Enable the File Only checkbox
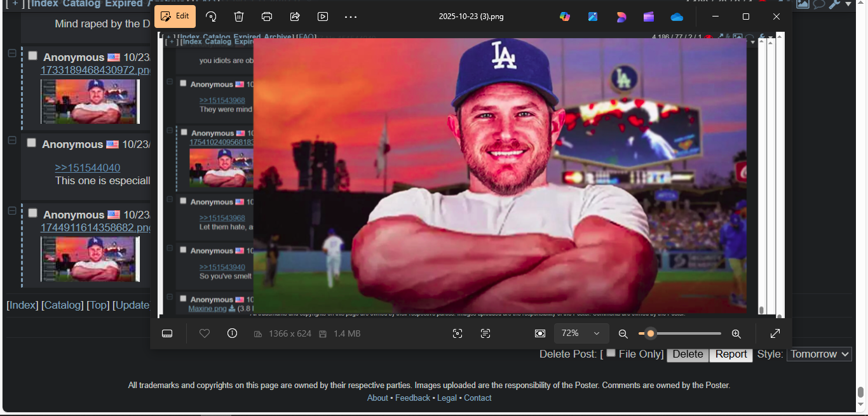The height and width of the screenshot is (416, 868). [611, 352]
